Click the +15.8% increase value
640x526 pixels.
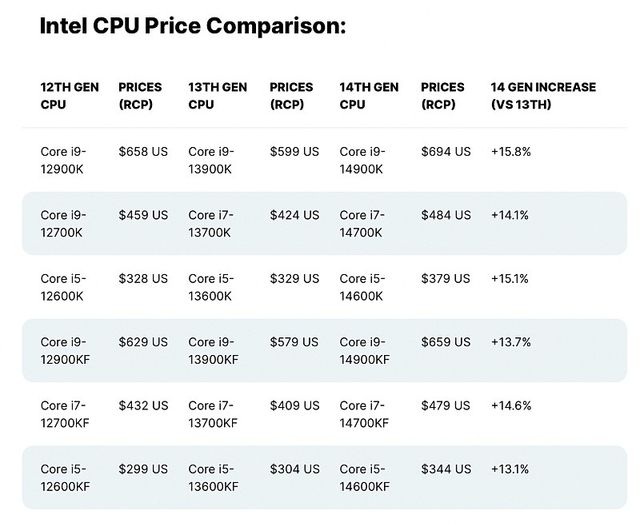(510, 152)
